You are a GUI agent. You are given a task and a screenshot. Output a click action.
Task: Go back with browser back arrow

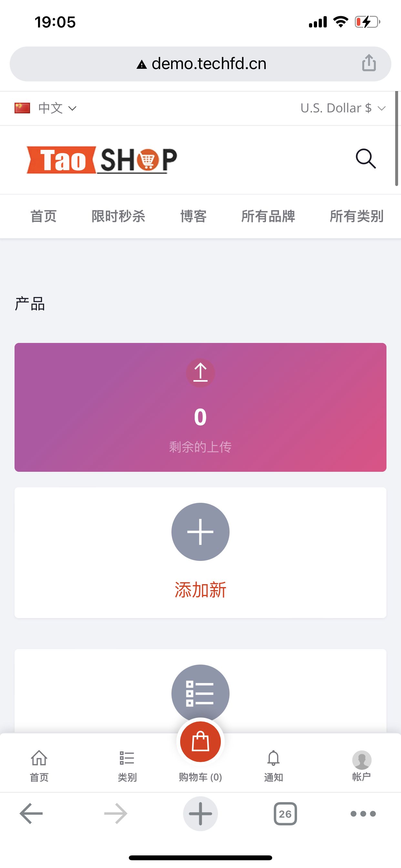click(x=31, y=813)
